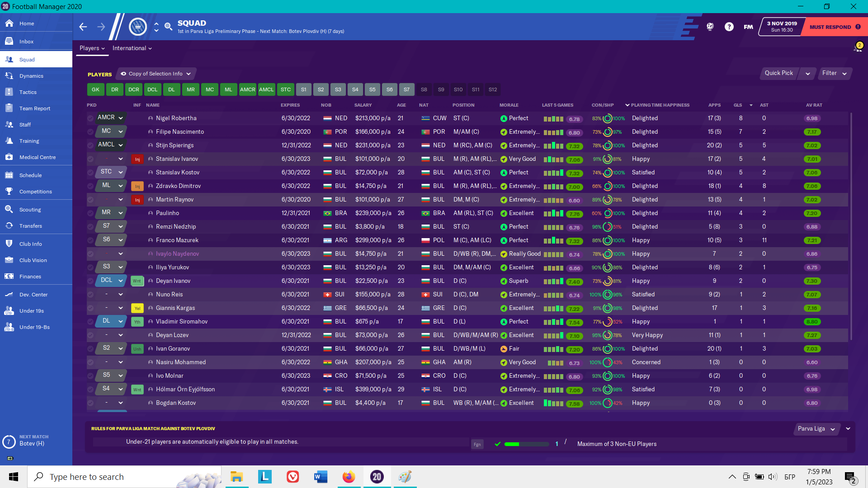
Task: Click the notifications bell icon
Action: click(x=857, y=47)
